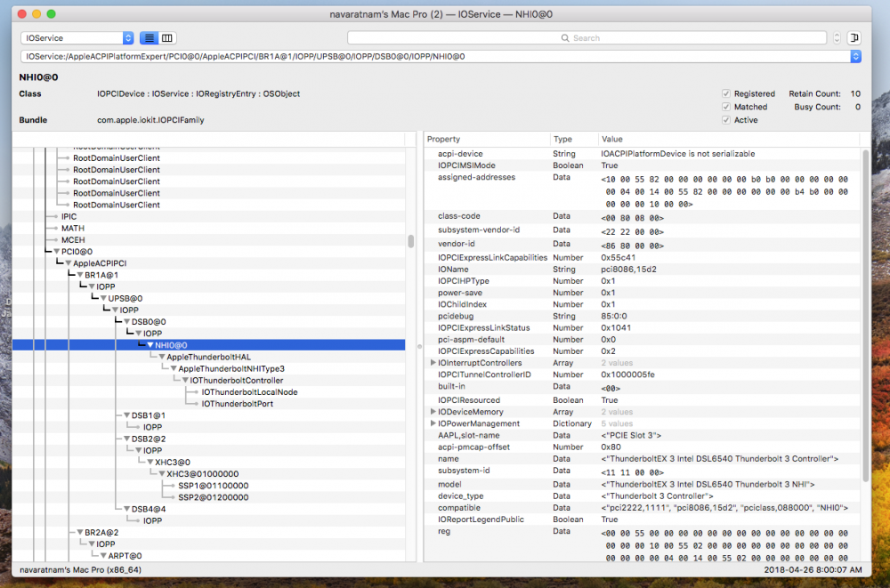
Task: Collapse the UPSB@0 node
Action: [103, 299]
